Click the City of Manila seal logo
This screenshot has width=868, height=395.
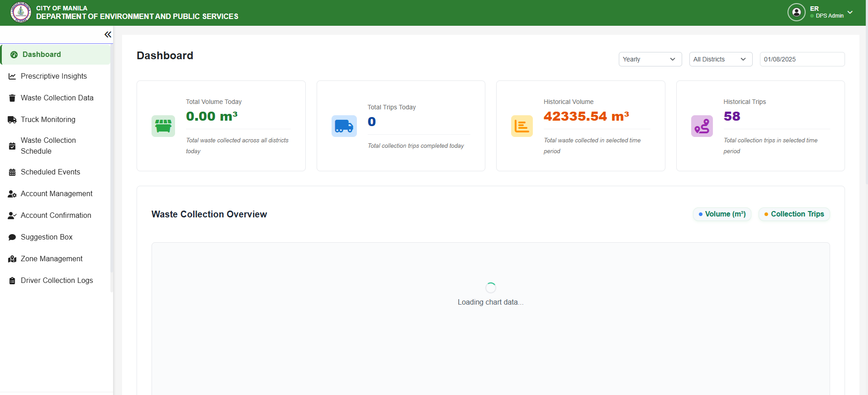pos(21,12)
